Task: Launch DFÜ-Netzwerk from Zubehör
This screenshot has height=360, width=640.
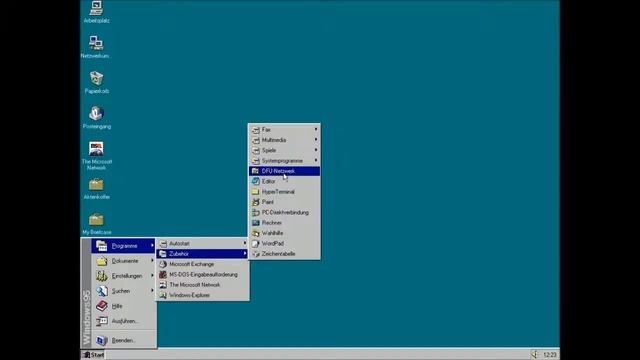Action: 284,171
